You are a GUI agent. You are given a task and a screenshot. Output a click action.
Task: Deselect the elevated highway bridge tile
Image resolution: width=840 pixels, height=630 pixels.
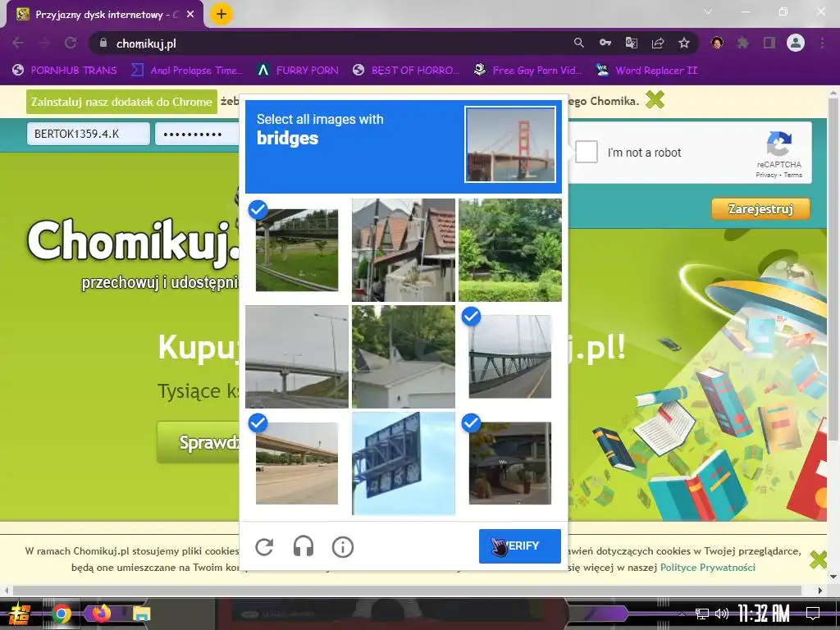[297, 463]
